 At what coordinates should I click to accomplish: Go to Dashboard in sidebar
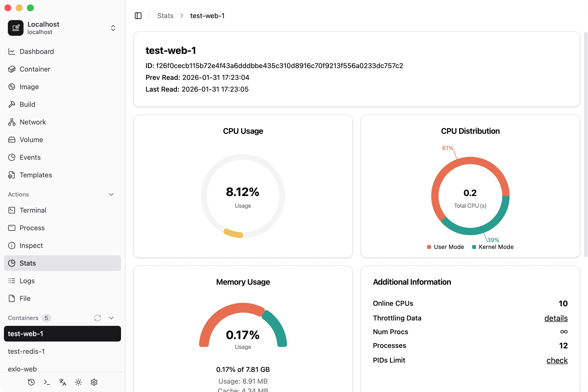point(37,51)
